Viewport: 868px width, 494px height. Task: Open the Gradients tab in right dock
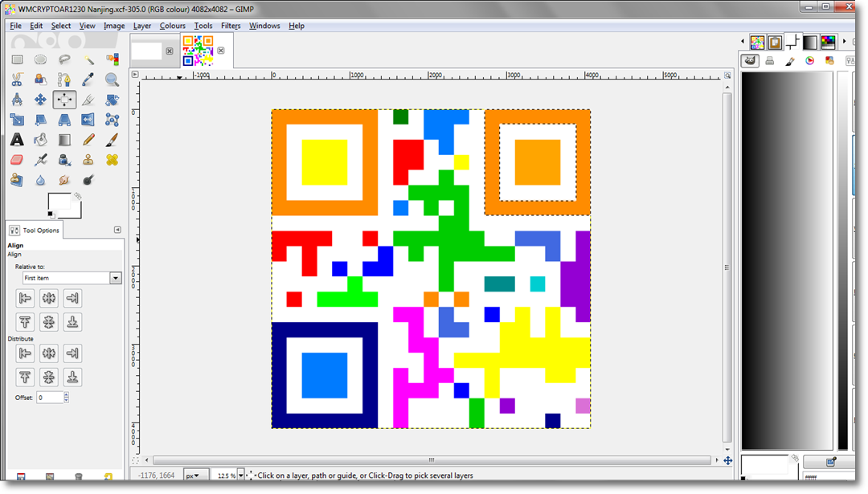pyautogui.click(x=810, y=42)
